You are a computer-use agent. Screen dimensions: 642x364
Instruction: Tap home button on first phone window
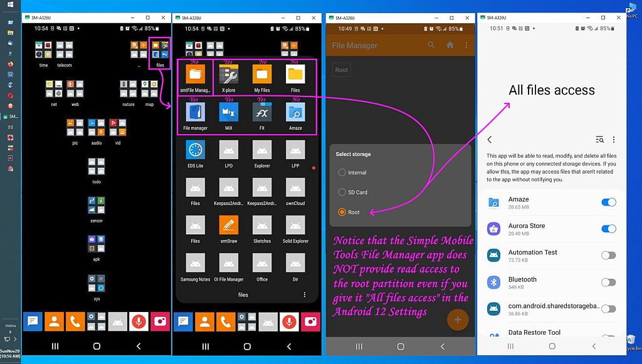click(97, 346)
